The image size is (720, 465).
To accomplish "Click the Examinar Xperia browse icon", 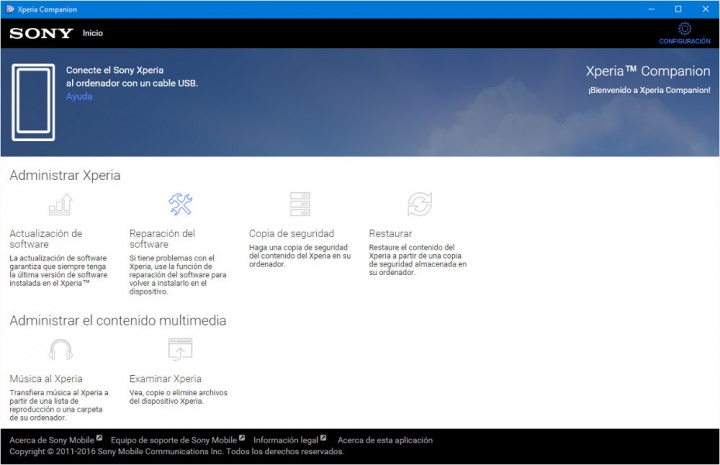I will pyautogui.click(x=180, y=350).
